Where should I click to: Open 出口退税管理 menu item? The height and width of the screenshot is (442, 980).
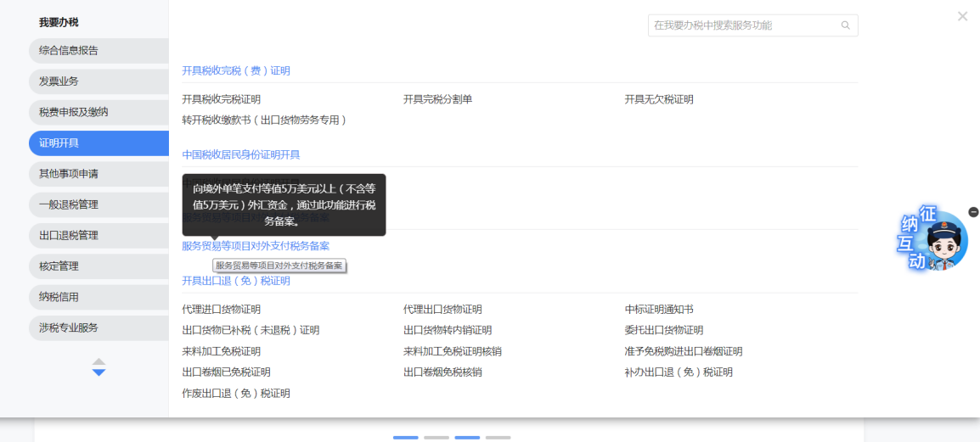click(69, 235)
